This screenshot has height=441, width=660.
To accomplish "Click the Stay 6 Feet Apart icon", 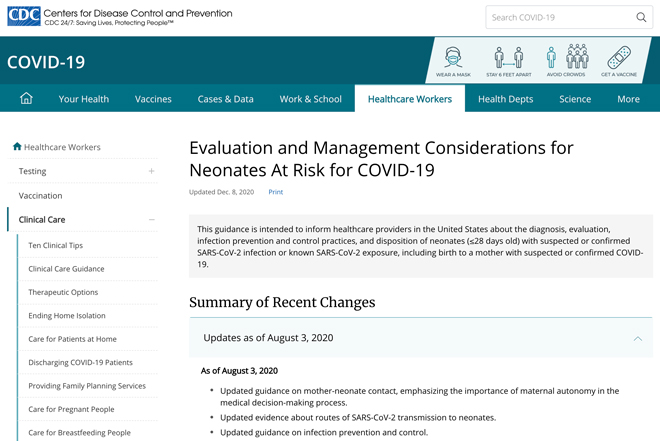I will coord(508,61).
